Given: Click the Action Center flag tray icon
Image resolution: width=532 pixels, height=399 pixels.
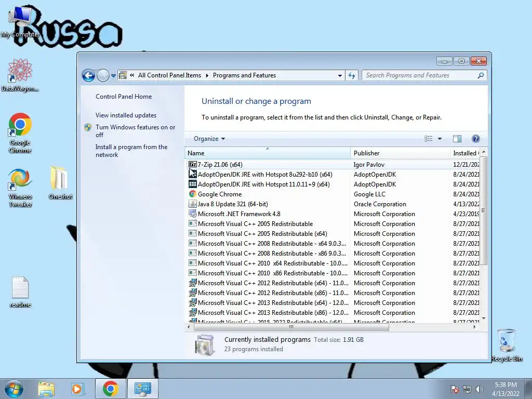Looking at the screenshot, I should click(x=454, y=389).
